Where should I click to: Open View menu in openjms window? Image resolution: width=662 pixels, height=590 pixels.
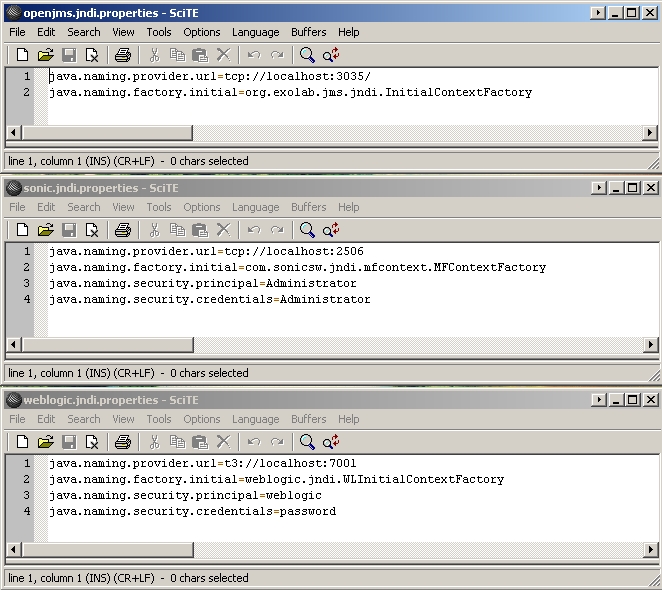[x=123, y=32]
